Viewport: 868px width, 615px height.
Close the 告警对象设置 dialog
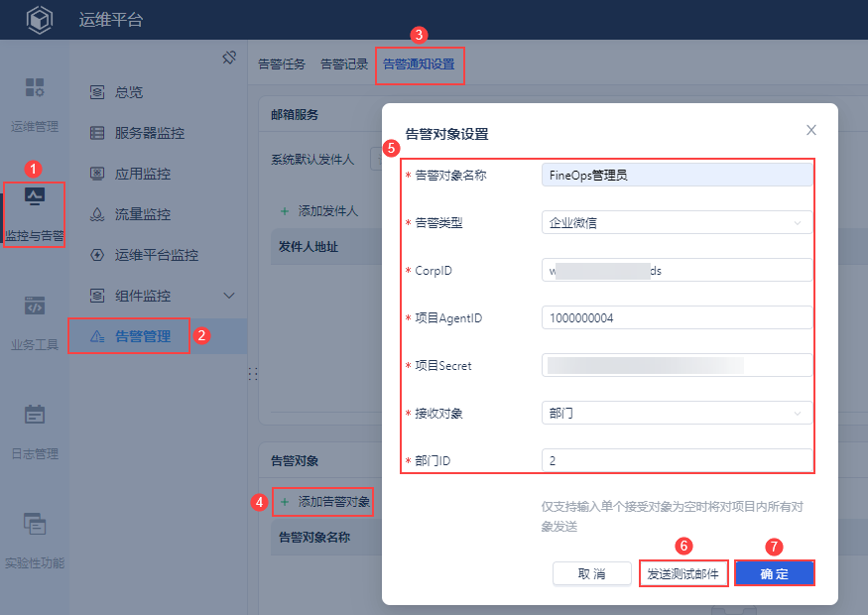coord(811,130)
